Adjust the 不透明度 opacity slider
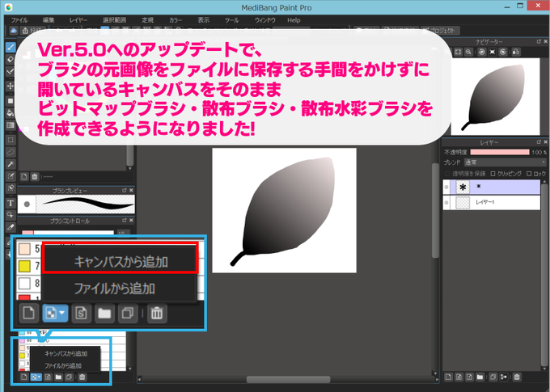 pyautogui.click(x=500, y=152)
